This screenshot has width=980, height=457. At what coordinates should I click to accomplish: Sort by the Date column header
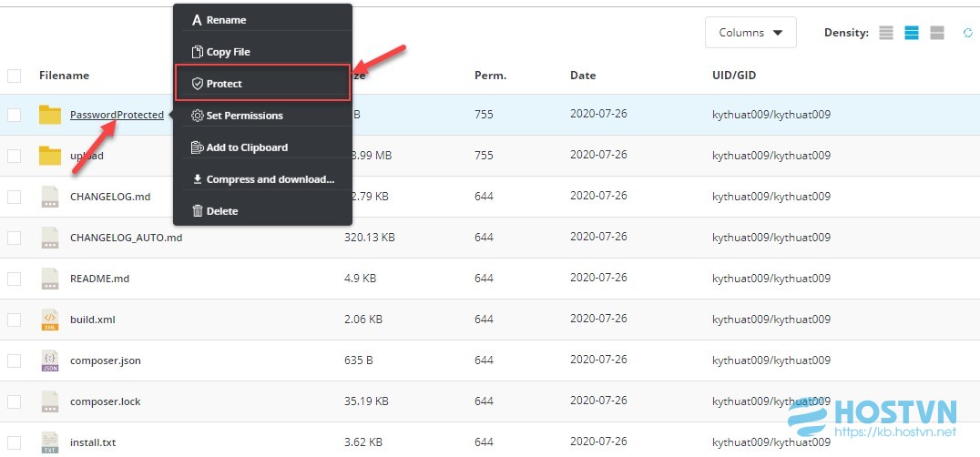pyautogui.click(x=583, y=76)
